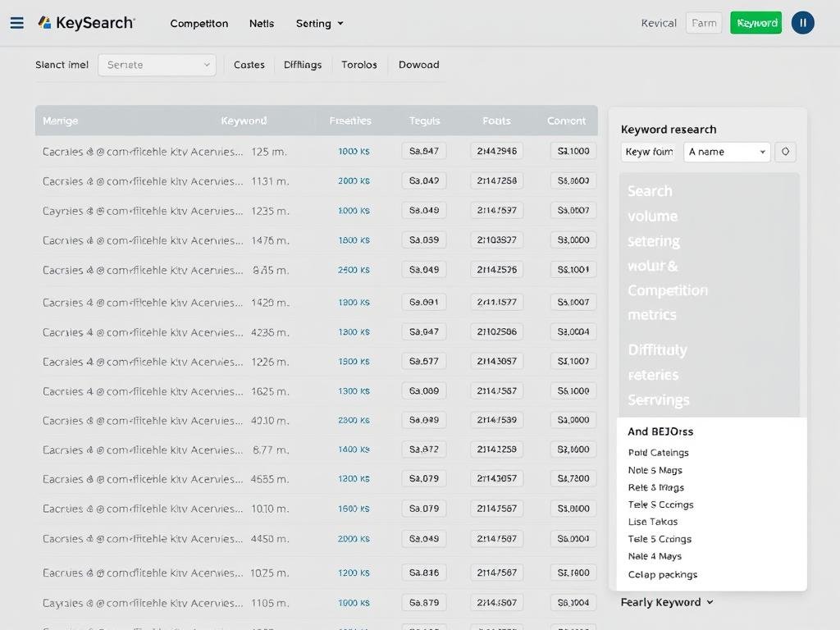840x630 pixels.
Task: Select the Difflags tab
Action: (302, 64)
